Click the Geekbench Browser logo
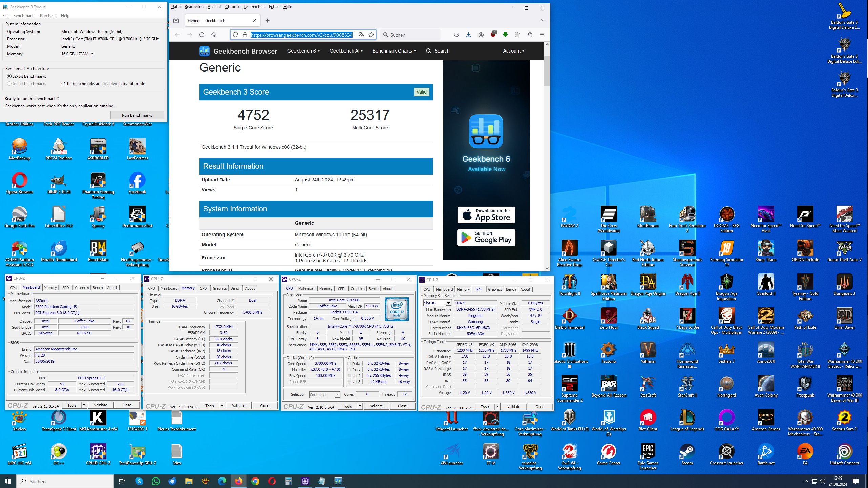Image resolution: width=868 pixels, height=488 pixels. 238,51
